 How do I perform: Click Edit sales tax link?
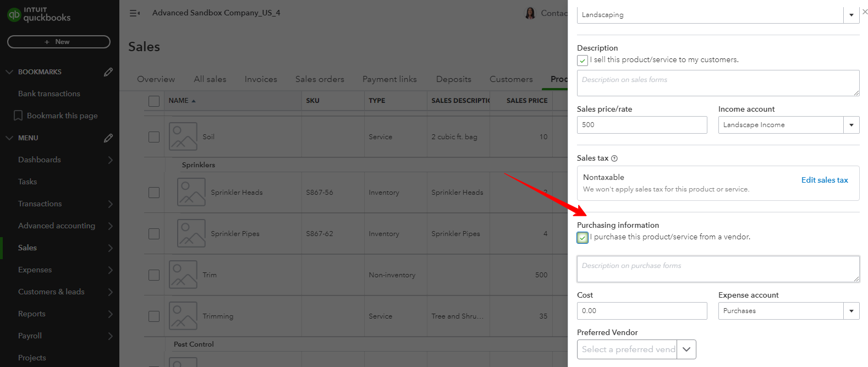825,180
